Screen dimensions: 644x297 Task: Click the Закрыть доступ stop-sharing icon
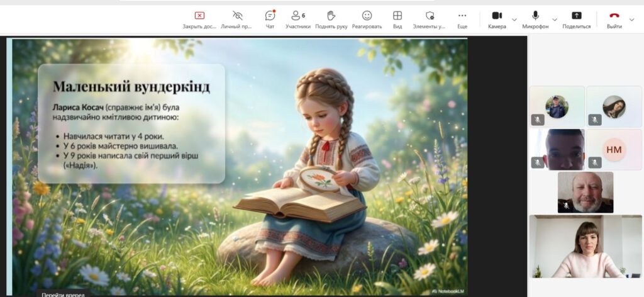point(199,16)
